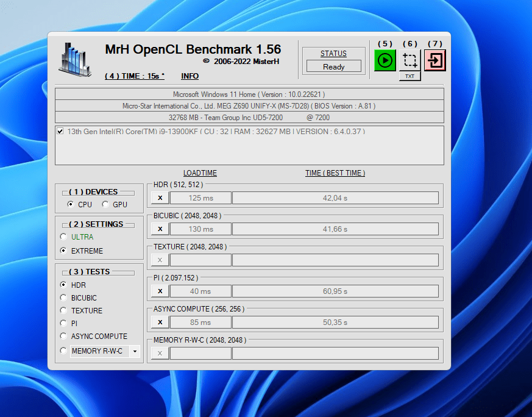Viewport: 532px width, 417px height.
Task: Clear the BICUBIC result with X button
Action: point(160,229)
